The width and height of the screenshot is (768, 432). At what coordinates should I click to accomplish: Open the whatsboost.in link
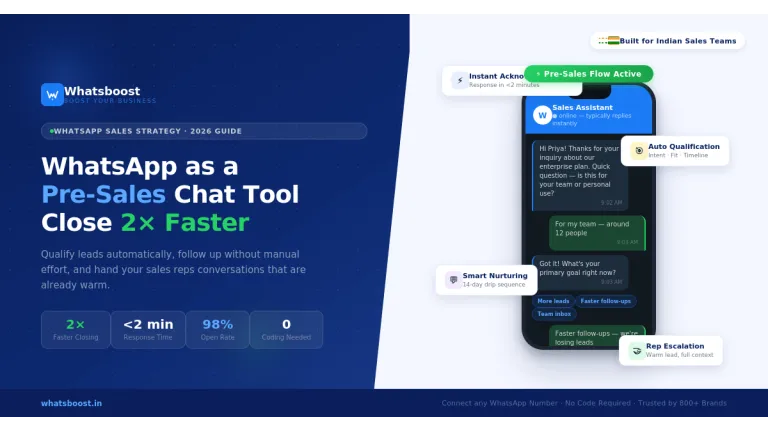[x=72, y=403]
